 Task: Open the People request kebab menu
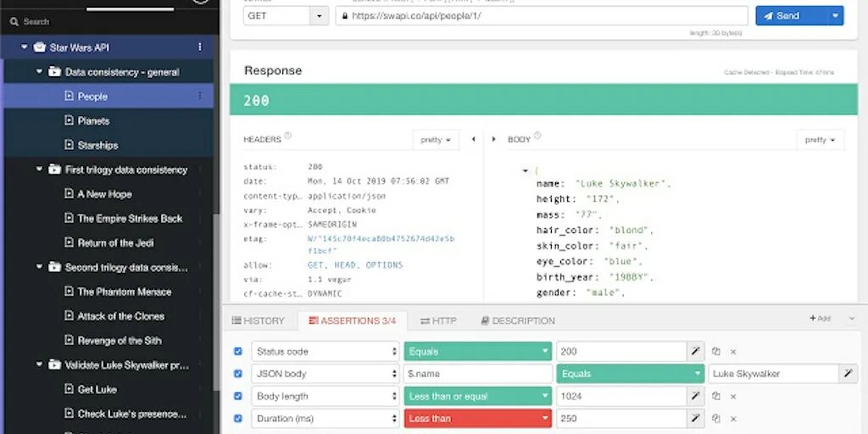point(200,97)
